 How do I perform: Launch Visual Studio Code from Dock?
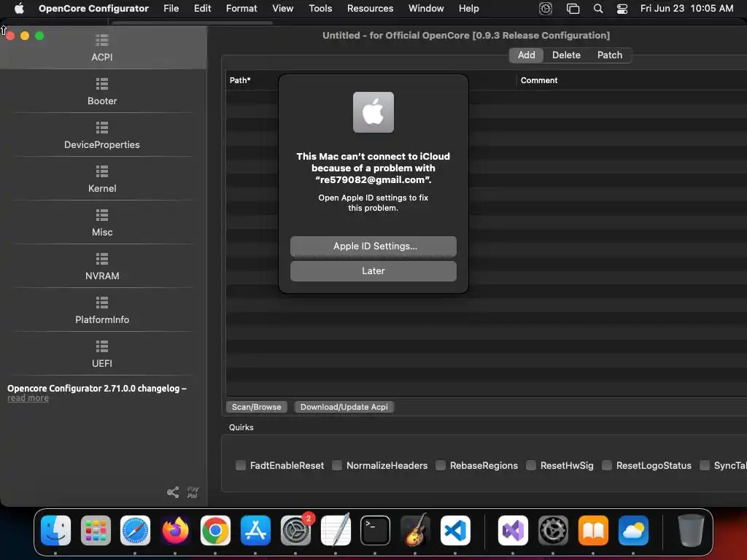455,531
